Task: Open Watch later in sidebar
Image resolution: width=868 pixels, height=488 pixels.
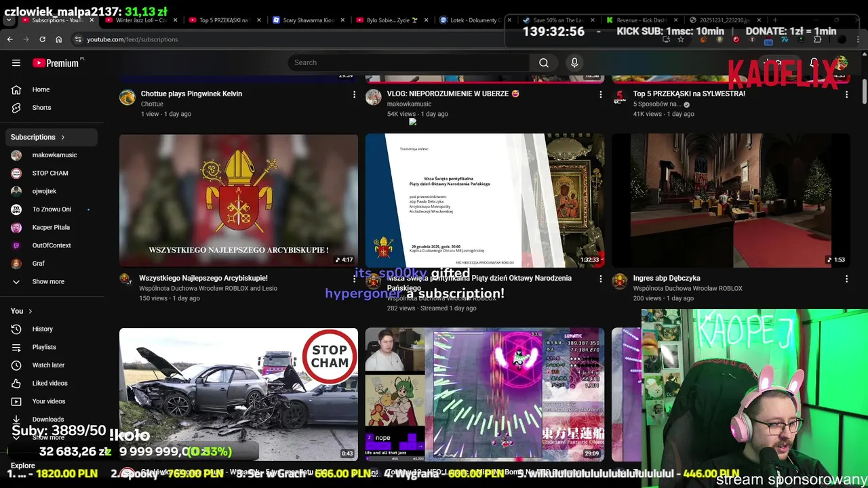Action: tap(53, 365)
